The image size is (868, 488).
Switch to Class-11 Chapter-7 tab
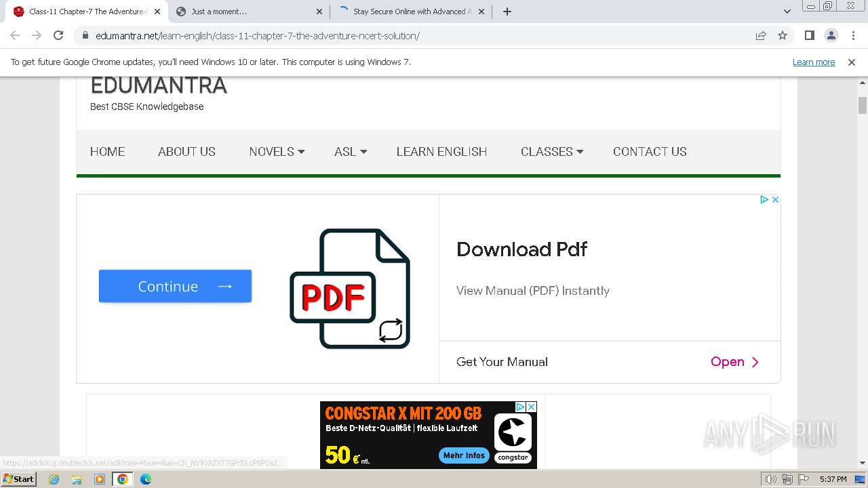(87, 12)
